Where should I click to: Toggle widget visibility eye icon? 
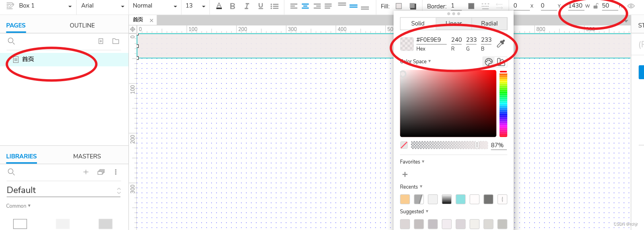(x=631, y=6)
